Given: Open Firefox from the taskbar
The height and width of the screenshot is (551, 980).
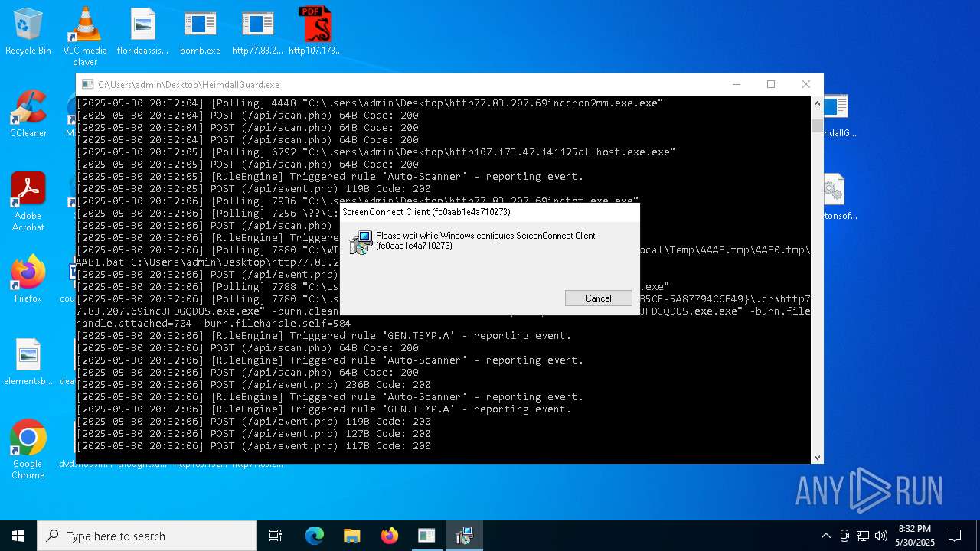Looking at the screenshot, I should tap(389, 536).
